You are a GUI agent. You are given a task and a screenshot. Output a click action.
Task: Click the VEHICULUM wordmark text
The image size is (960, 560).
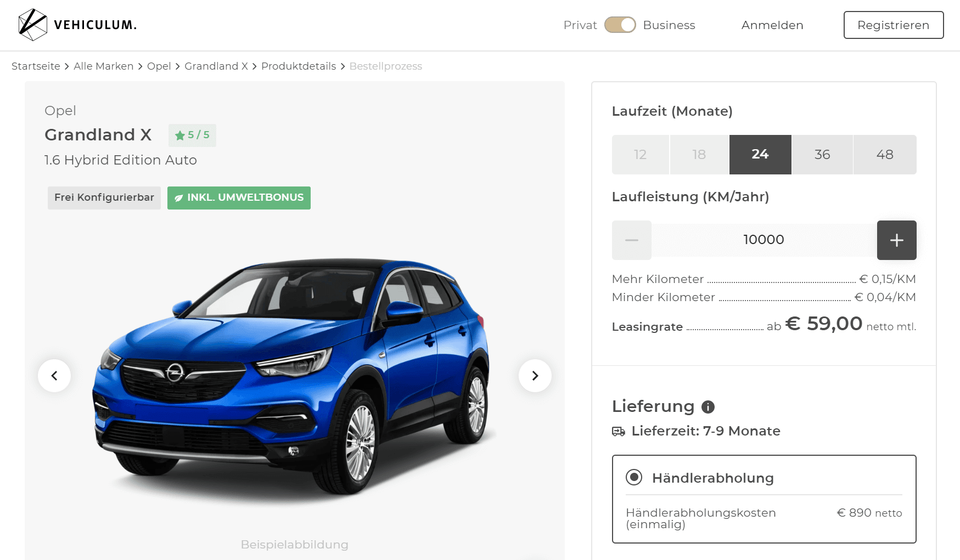click(95, 25)
